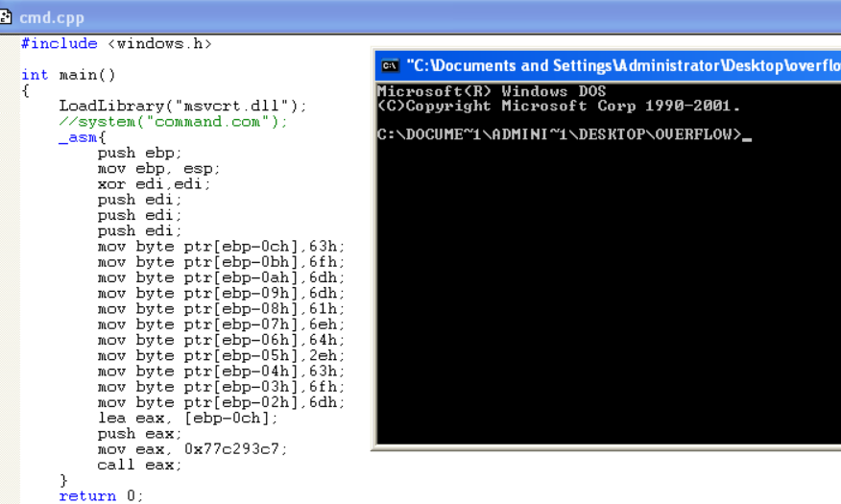Click the console window's C:\ system icon
841x504 pixels.
click(390, 65)
